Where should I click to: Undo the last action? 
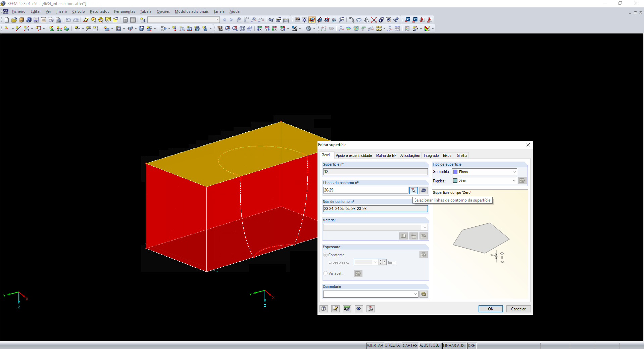[68, 20]
